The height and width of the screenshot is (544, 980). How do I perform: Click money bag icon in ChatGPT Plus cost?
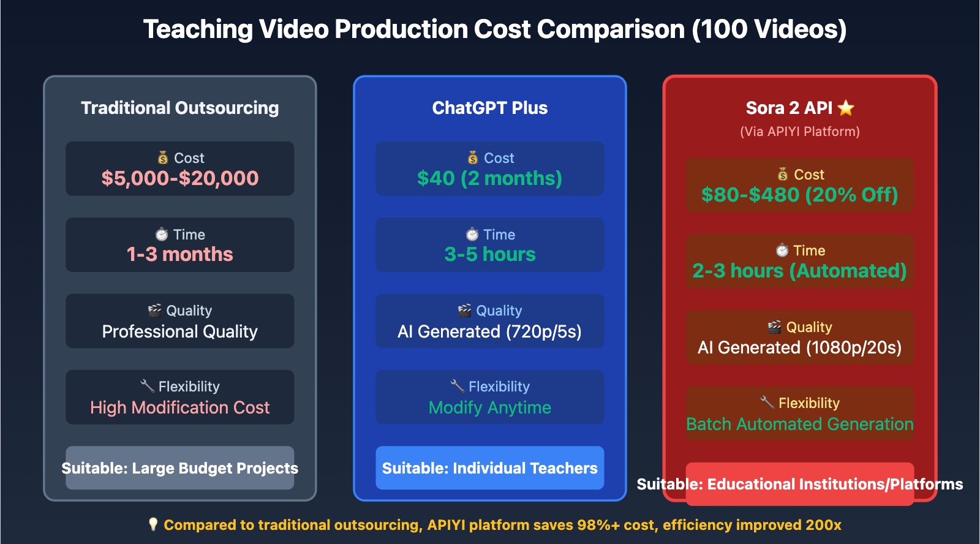473,158
